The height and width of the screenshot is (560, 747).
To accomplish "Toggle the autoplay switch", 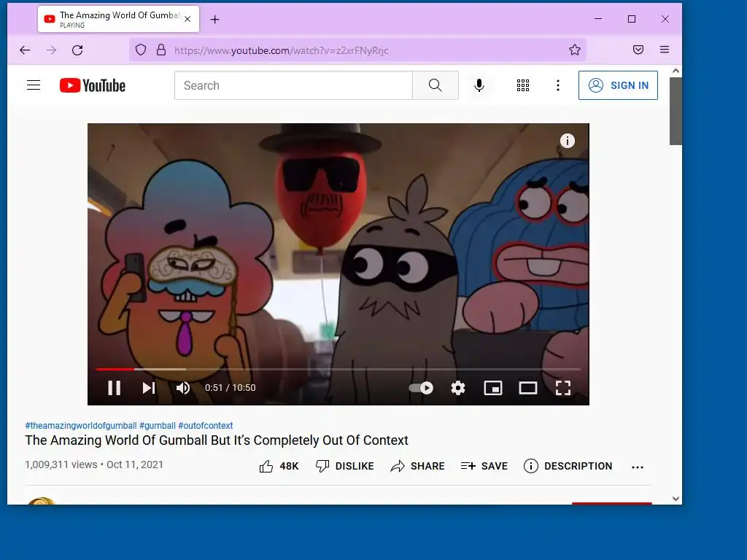I will (421, 388).
